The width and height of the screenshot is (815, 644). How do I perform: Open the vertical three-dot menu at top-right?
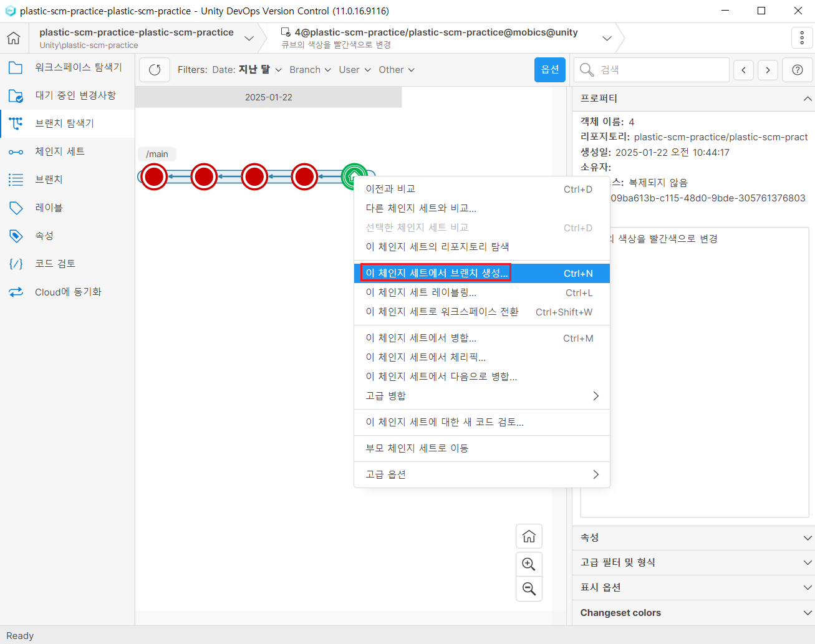802,38
